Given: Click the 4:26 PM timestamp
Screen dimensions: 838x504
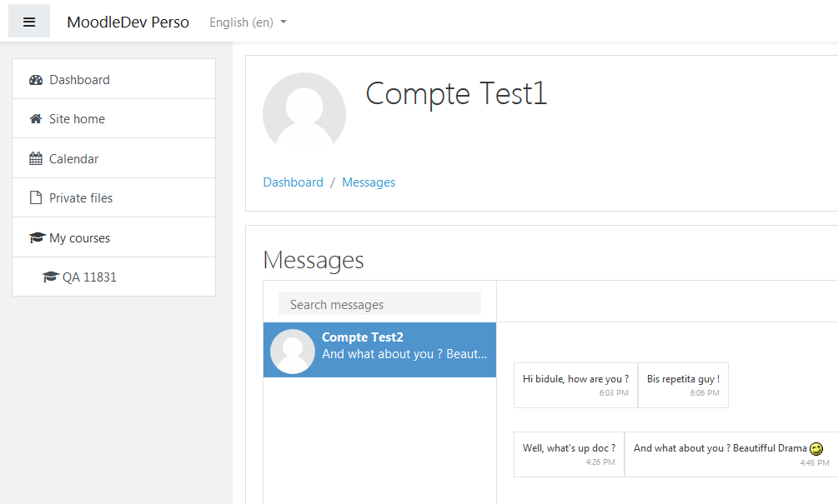Looking at the screenshot, I should [x=600, y=462].
